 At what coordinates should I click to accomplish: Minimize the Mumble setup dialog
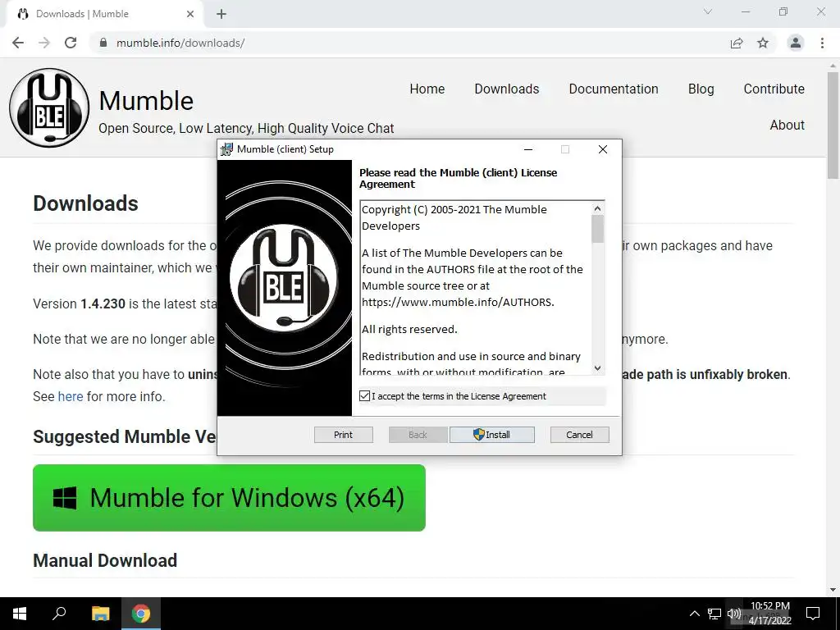point(528,149)
